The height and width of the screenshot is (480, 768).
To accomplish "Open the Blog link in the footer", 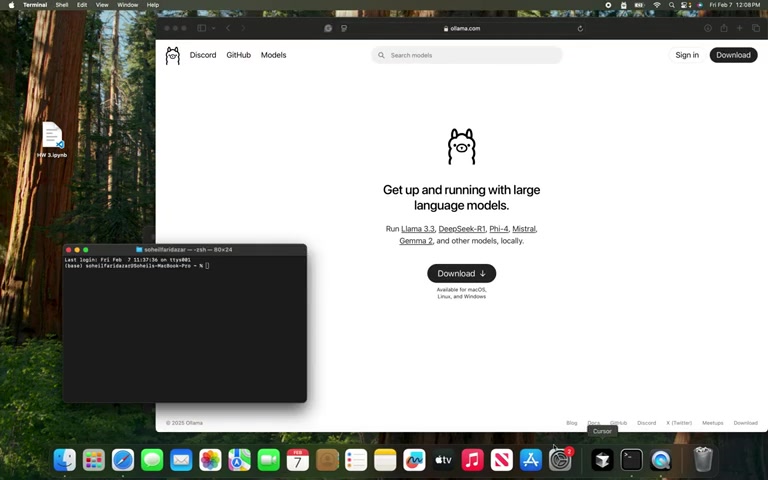I will pyautogui.click(x=572, y=423).
